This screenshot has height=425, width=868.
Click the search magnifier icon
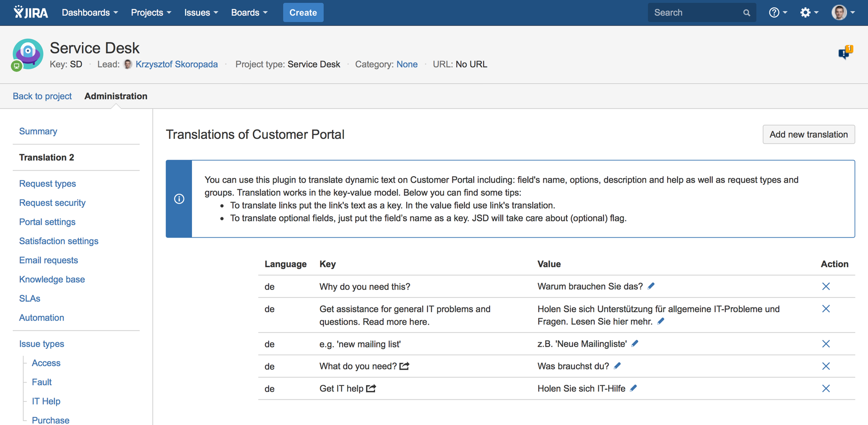[746, 13]
